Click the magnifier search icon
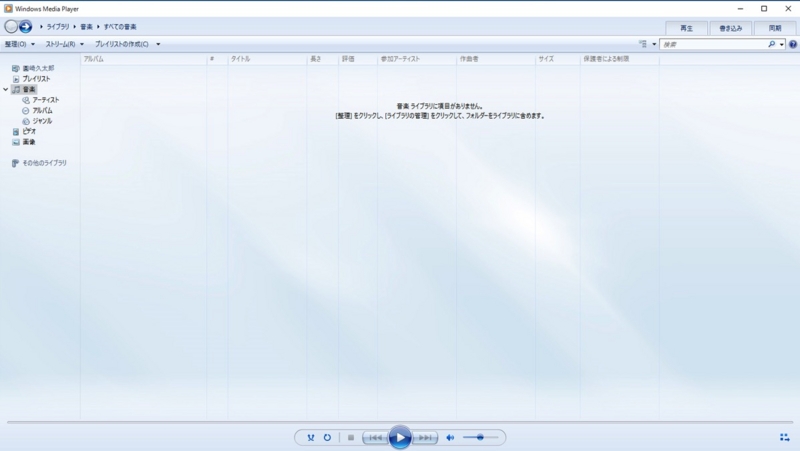Viewport: 800px width, 451px height. pos(771,44)
